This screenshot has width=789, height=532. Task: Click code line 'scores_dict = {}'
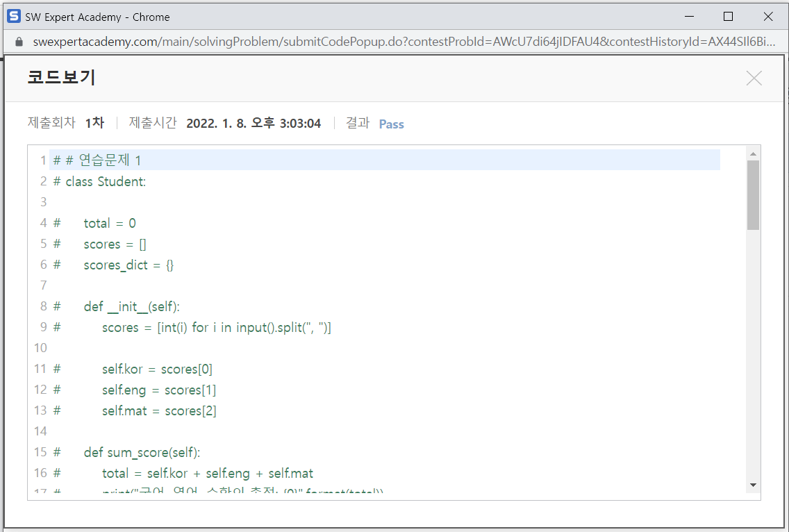[128, 265]
